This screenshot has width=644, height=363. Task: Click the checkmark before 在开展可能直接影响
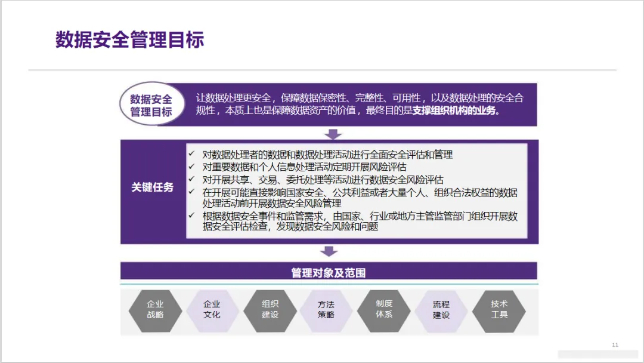191,192
